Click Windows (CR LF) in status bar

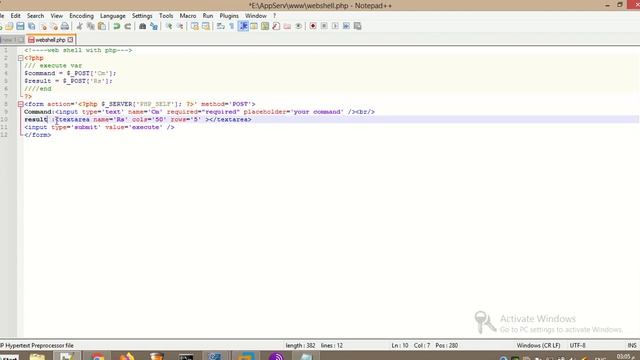point(538,345)
